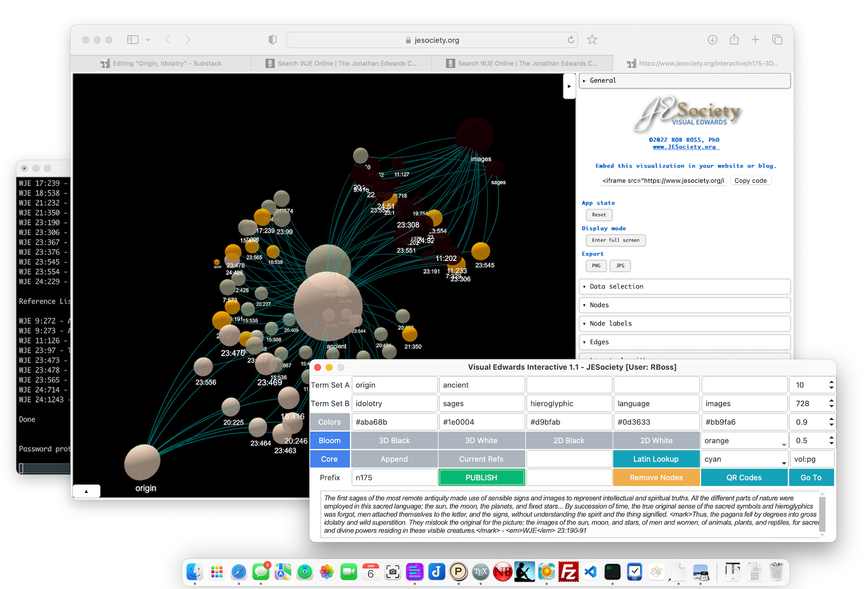The height and width of the screenshot is (589, 868).
Task: Click the #1e0004 color value field
Action: coord(482,422)
